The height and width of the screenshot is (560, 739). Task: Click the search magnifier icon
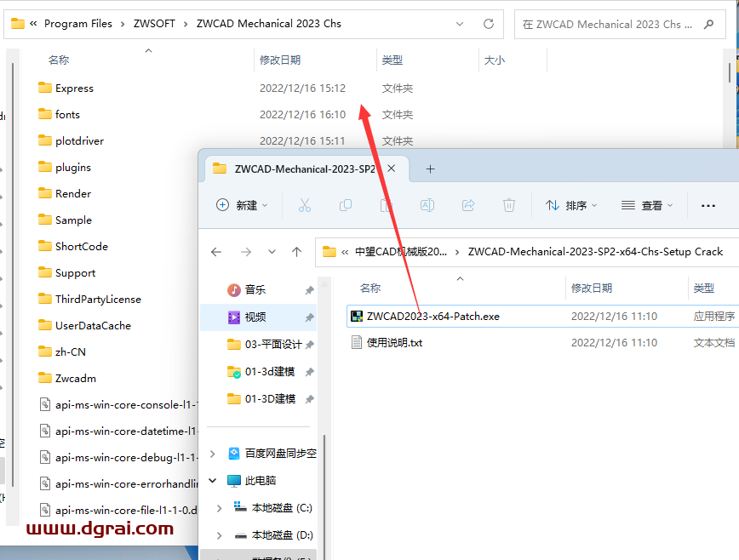708,24
